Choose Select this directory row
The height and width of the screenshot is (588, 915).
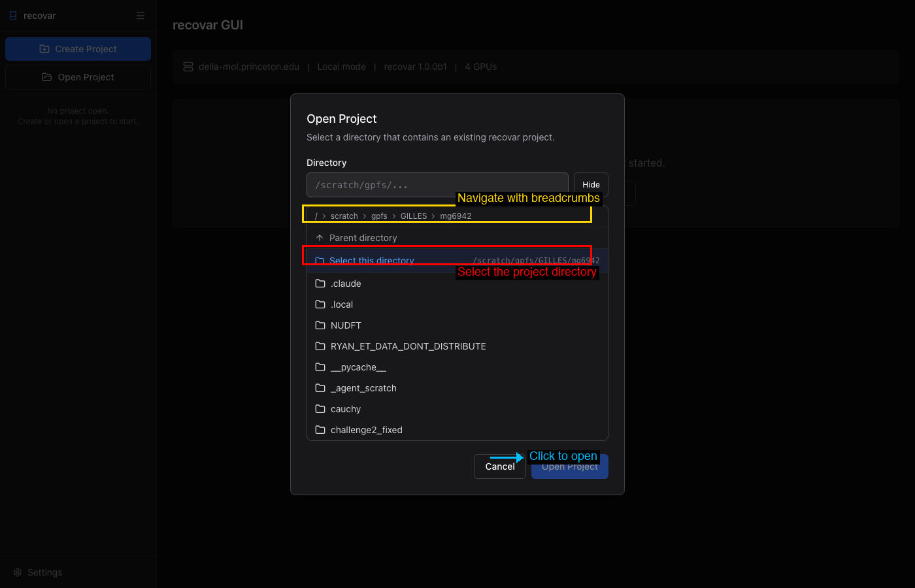[x=457, y=261]
